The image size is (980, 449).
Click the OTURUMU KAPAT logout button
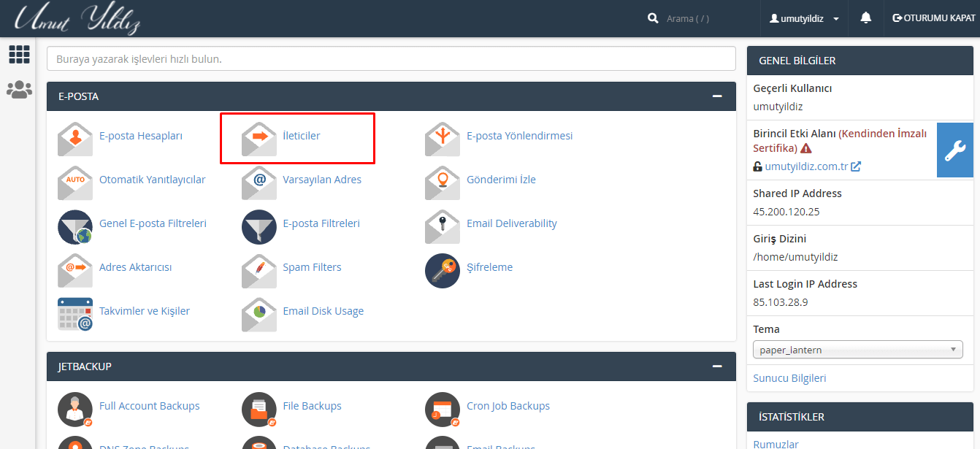(934, 18)
